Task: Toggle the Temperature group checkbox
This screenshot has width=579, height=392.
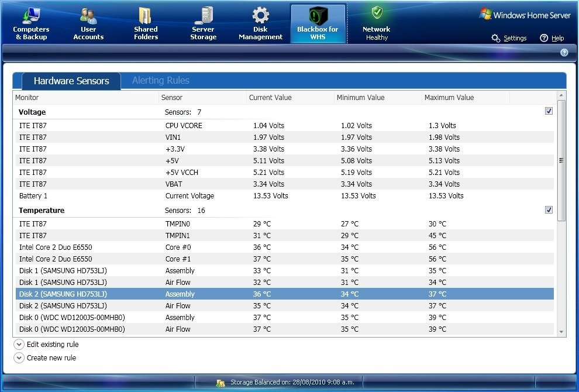Action: tap(549, 210)
